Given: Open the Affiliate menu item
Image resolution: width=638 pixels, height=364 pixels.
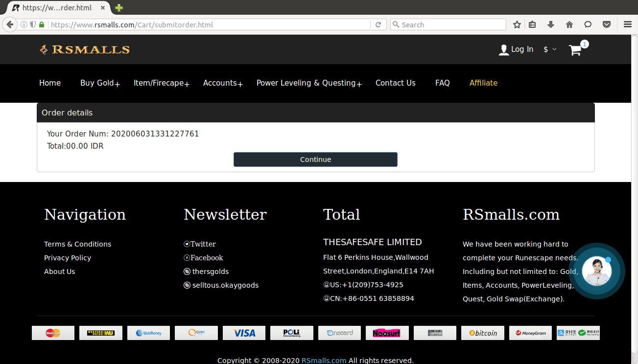Looking at the screenshot, I should pyautogui.click(x=483, y=83).
